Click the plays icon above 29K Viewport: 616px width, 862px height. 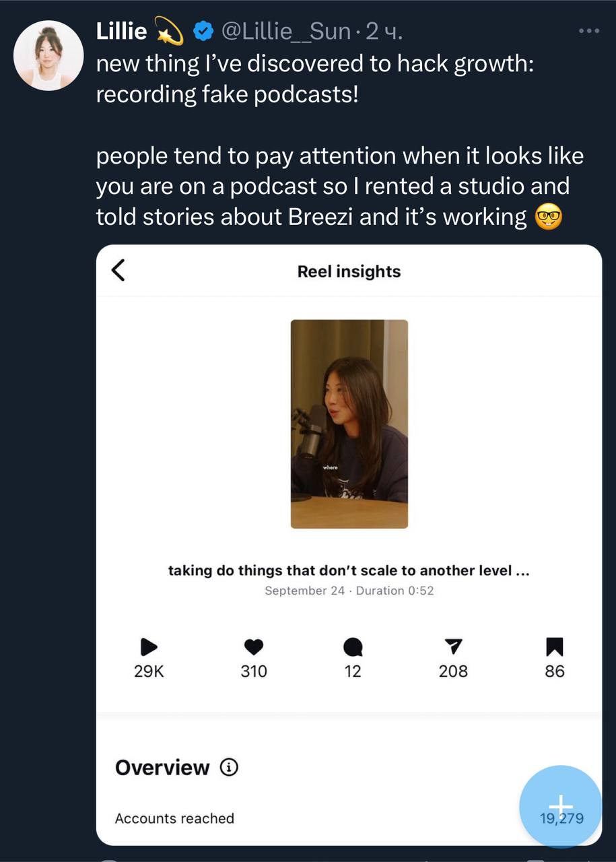149,647
